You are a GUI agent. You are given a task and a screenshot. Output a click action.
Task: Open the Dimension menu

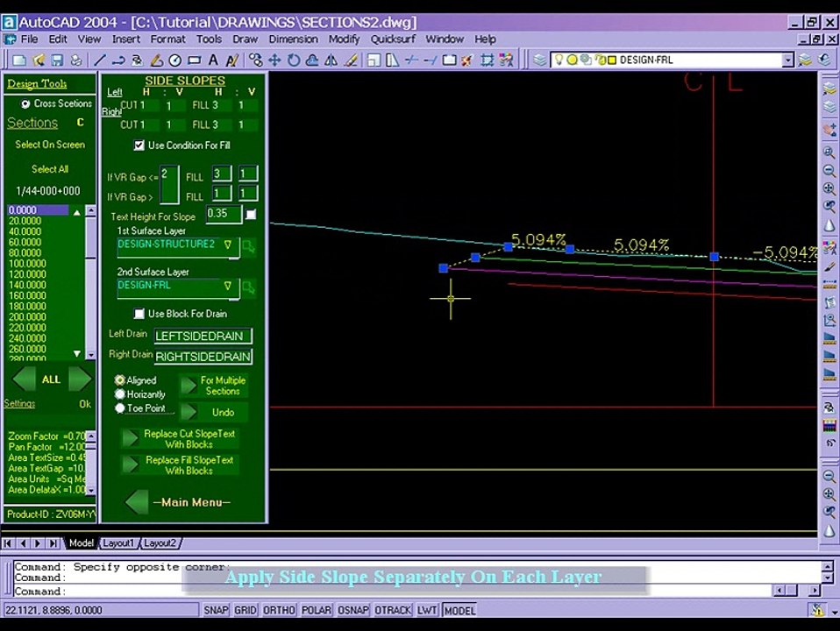pos(293,39)
